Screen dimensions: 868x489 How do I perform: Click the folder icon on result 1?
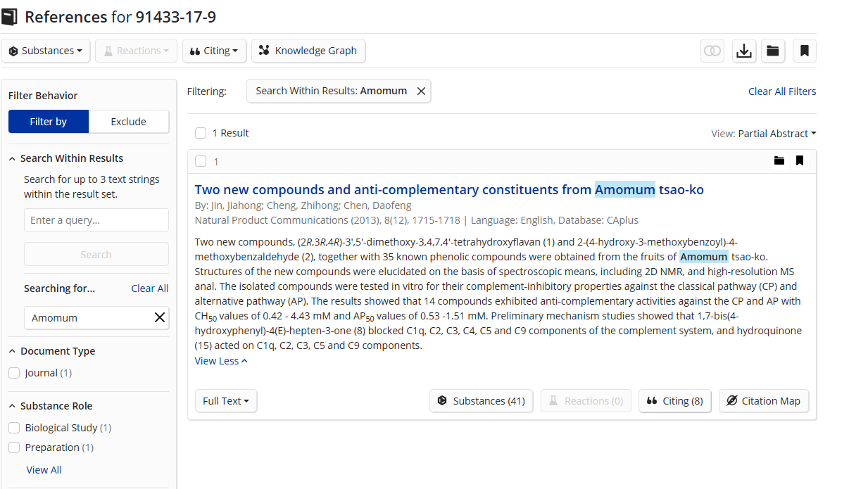779,161
